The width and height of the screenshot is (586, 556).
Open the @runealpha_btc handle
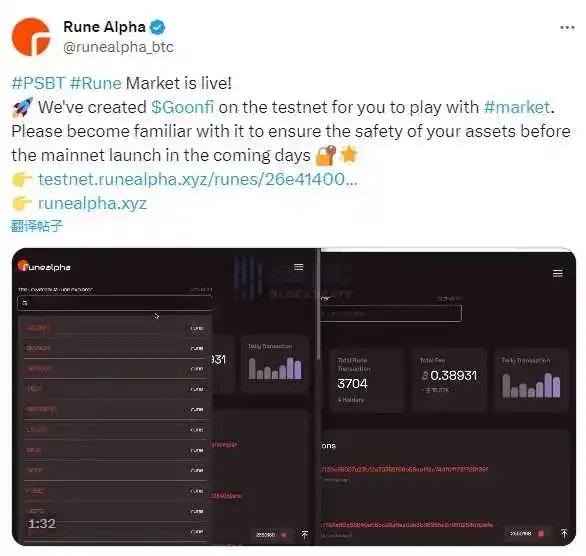[x=118, y=47]
